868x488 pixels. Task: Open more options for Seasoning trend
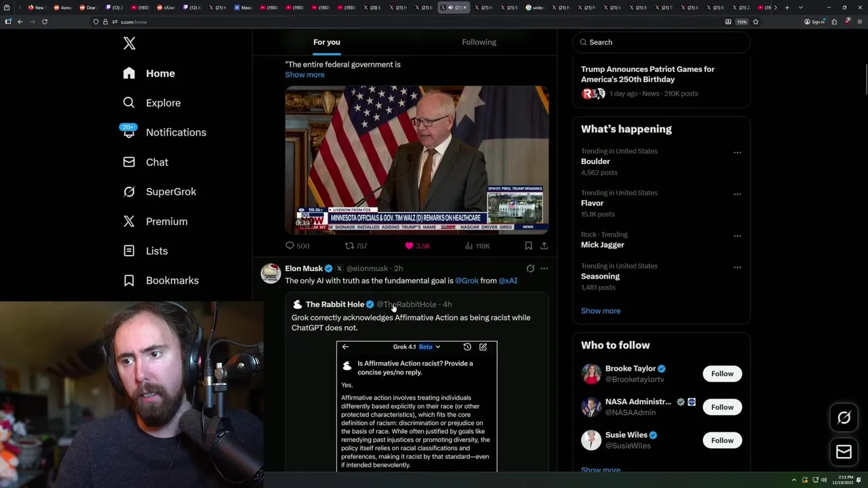point(737,267)
